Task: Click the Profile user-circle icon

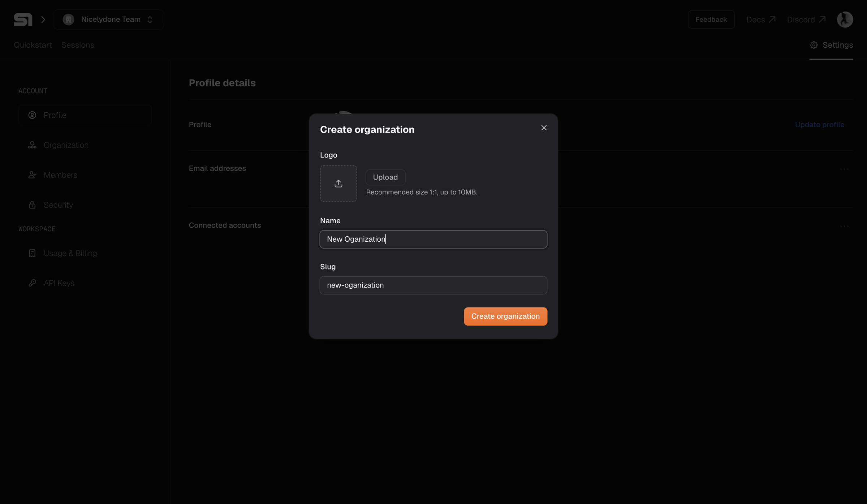Action: [x=32, y=115]
